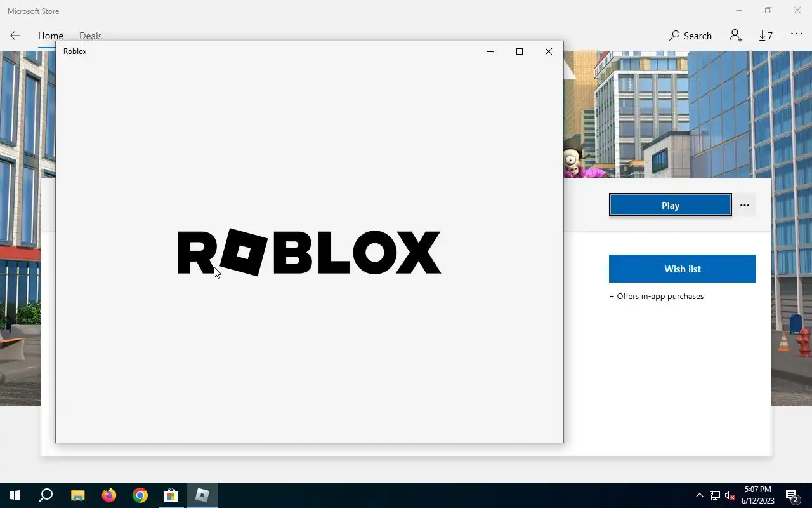
Task: Click the Roblox window title text
Action: point(75,51)
